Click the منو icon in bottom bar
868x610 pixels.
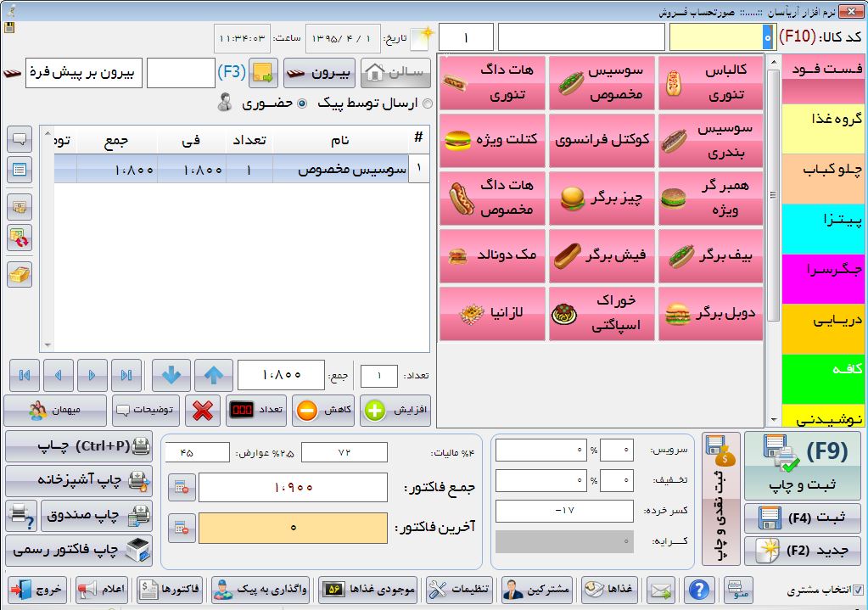738,590
